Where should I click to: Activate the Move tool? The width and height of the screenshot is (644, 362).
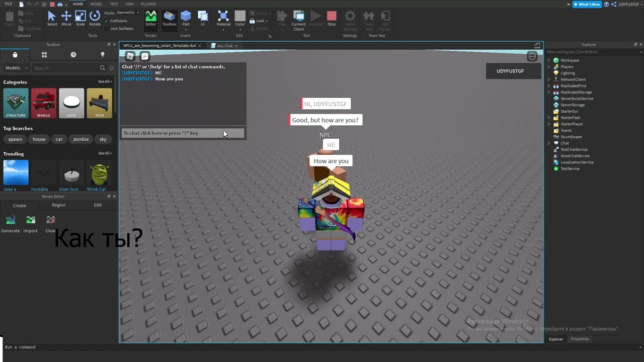click(x=66, y=19)
